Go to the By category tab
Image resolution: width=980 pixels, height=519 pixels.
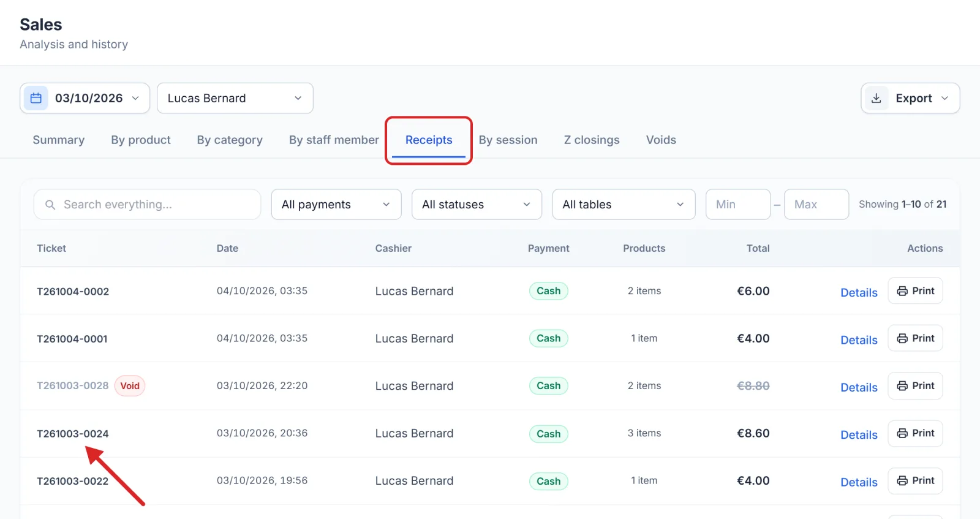[x=230, y=140]
